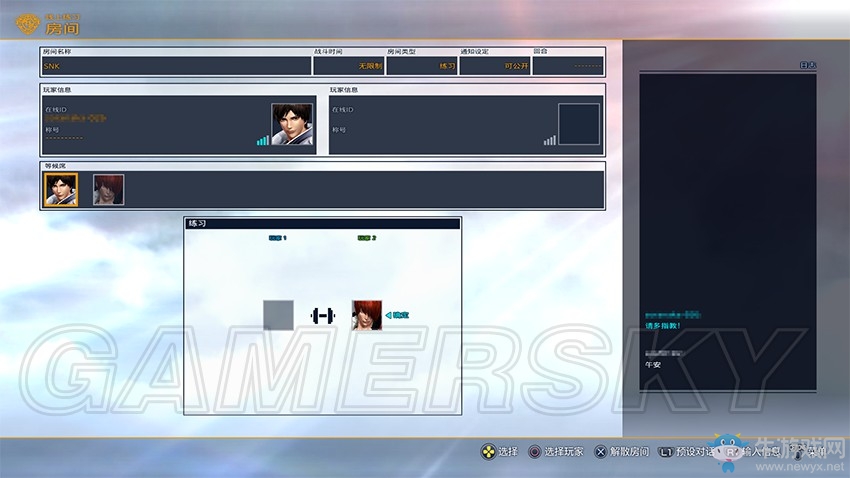
Task: Click the lion crest logo icon
Action: 28,23
